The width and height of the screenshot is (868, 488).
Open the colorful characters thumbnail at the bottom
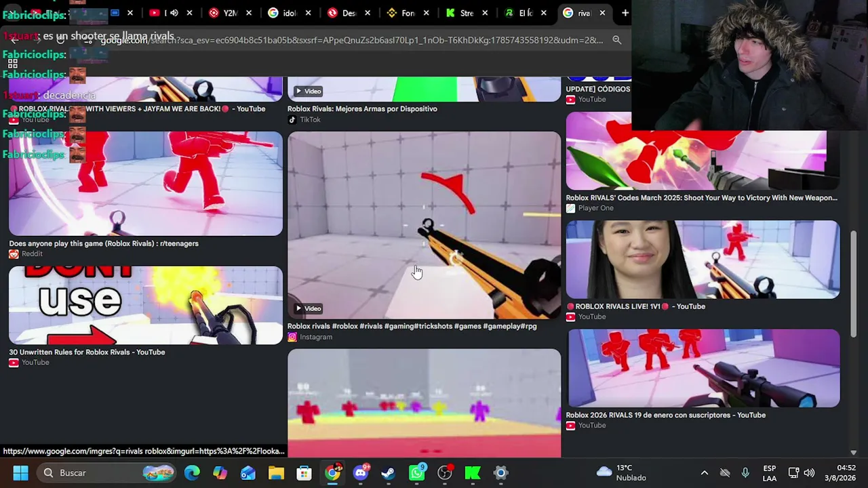(x=425, y=403)
